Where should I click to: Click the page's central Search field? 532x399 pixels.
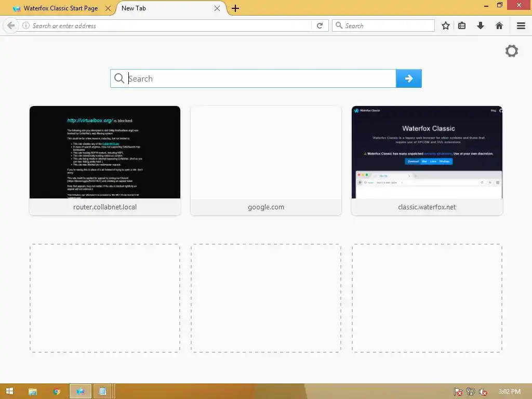coord(253,78)
